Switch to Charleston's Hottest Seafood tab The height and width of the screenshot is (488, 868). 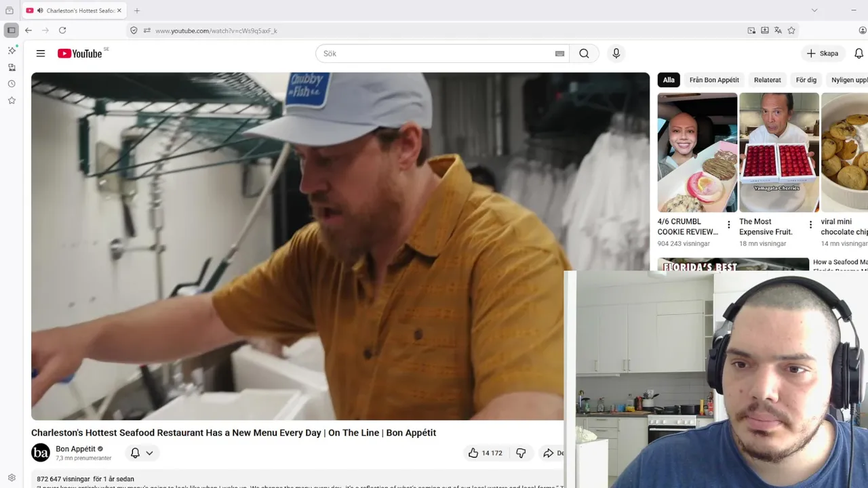click(x=75, y=11)
